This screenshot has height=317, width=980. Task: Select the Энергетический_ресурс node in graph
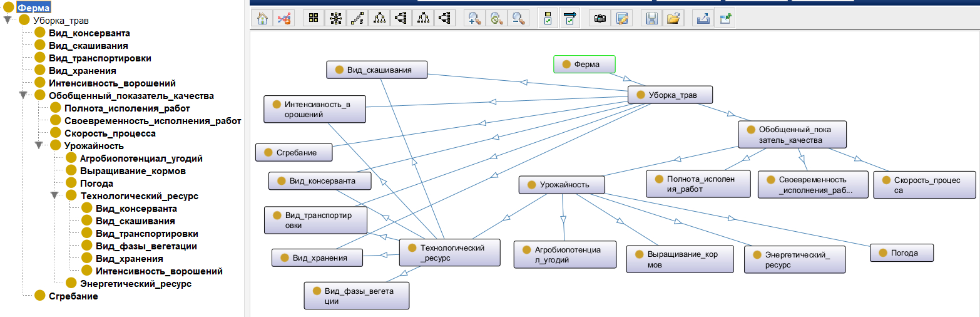(794, 259)
